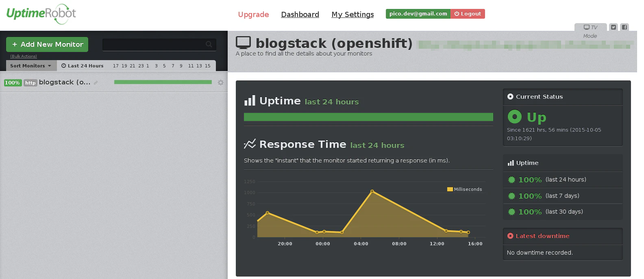Open My Settings from top menu
The image size is (644, 279).
[x=352, y=15]
